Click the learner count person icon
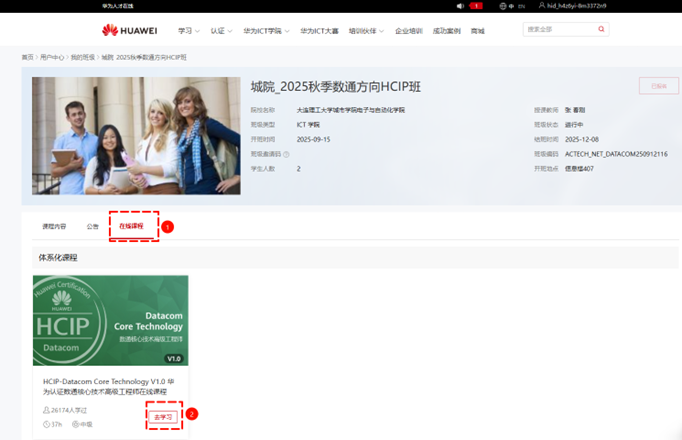 (x=46, y=410)
